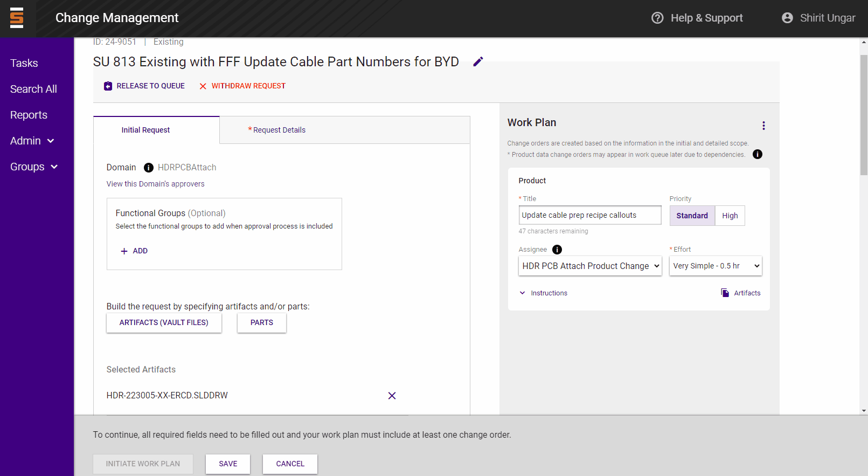Expand the Admin menu in the sidebar

[x=32, y=141]
